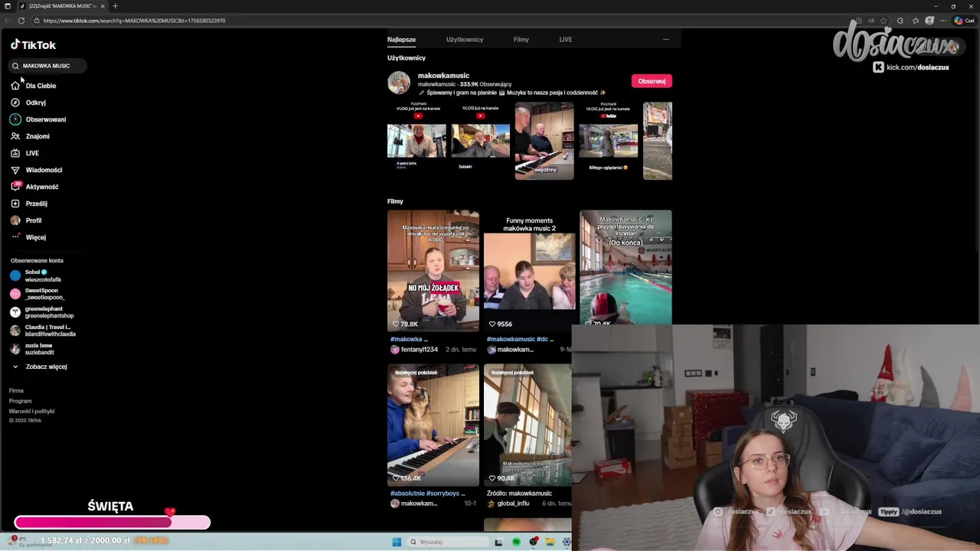Open followed account Claudia | Travel
Image resolution: width=980 pixels, height=551 pixels.
pos(43,331)
